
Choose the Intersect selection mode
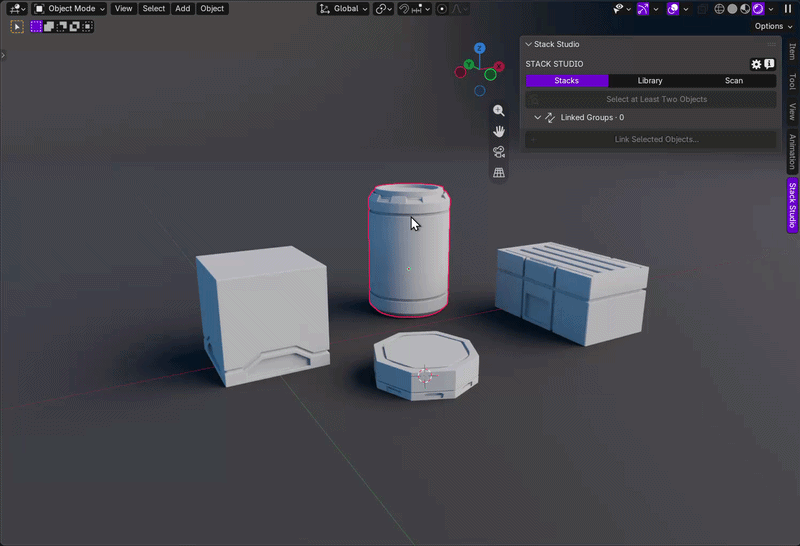click(x=87, y=27)
